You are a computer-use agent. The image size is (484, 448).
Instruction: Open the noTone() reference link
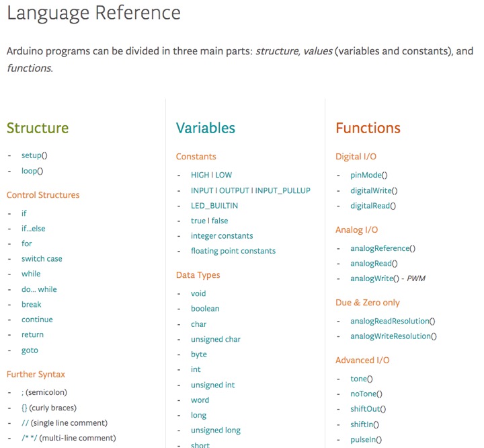[x=366, y=394]
